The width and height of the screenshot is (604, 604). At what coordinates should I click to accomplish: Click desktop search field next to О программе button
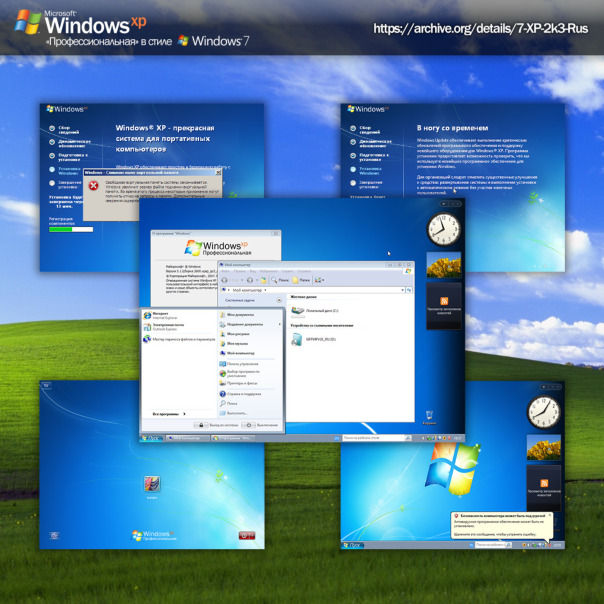[373, 438]
